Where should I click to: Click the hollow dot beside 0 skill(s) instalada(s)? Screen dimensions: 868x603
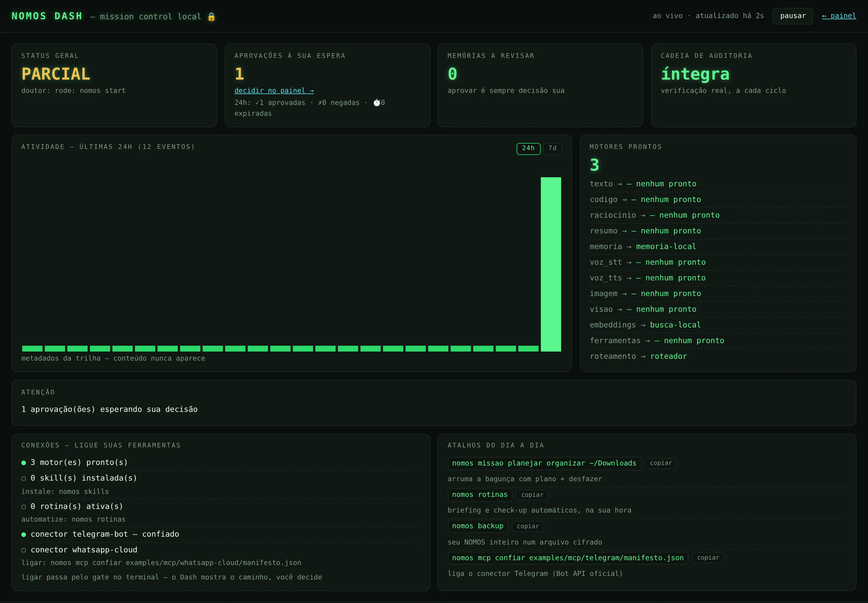click(24, 478)
